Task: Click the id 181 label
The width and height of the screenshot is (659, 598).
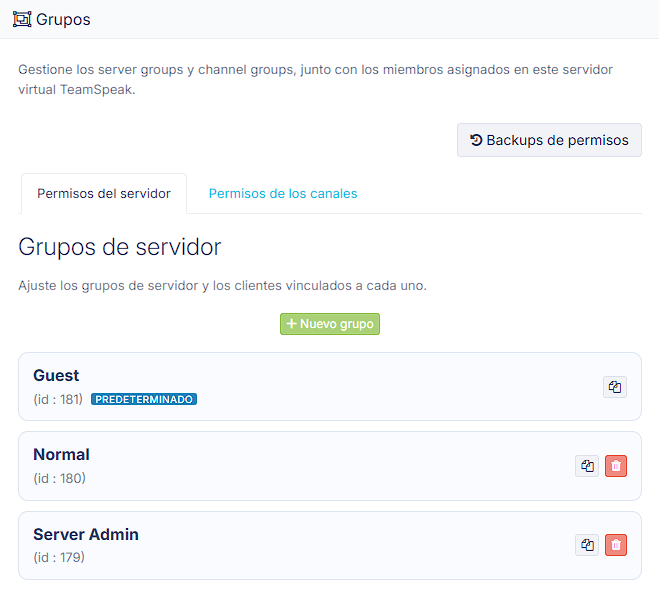Action: click(58, 399)
